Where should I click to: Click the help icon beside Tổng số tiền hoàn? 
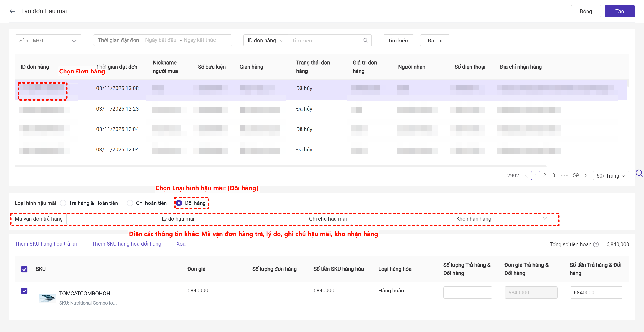point(596,244)
